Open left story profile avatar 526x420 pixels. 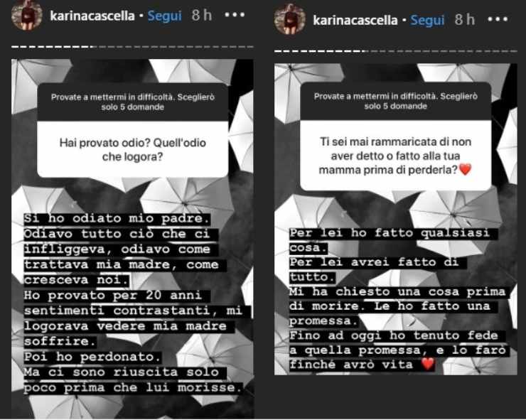(x=27, y=15)
